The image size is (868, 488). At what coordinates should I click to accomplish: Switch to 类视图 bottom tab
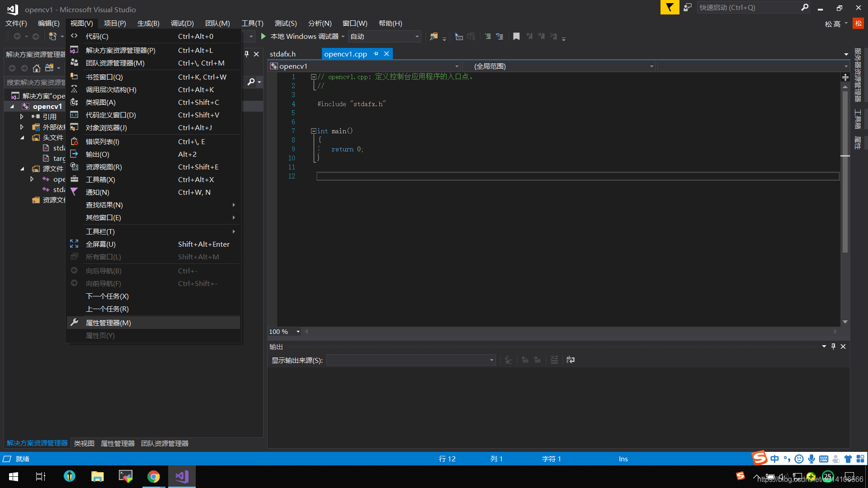point(84,443)
